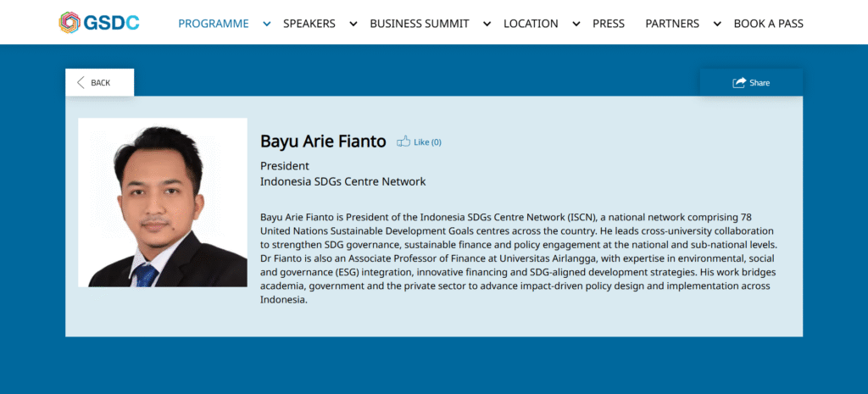
Task: Click the GSDC logo icon
Action: click(x=70, y=23)
